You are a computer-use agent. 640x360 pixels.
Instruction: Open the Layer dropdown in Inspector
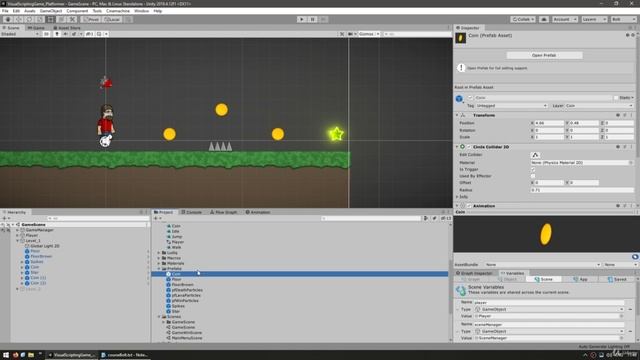coord(598,106)
